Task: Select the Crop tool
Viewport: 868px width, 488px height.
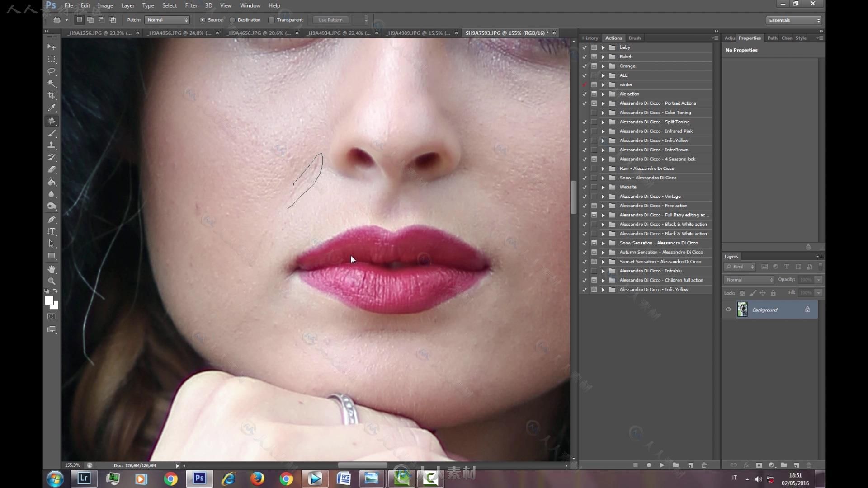Action: pyautogui.click(x=52, y=96)
